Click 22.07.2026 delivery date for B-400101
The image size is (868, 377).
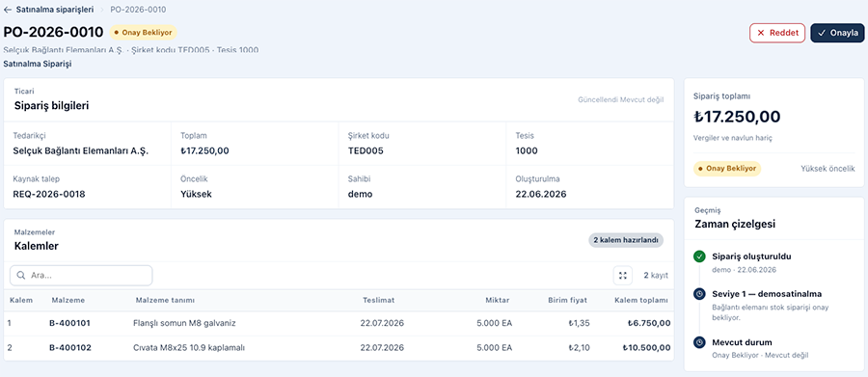click(x=382, y=323)
